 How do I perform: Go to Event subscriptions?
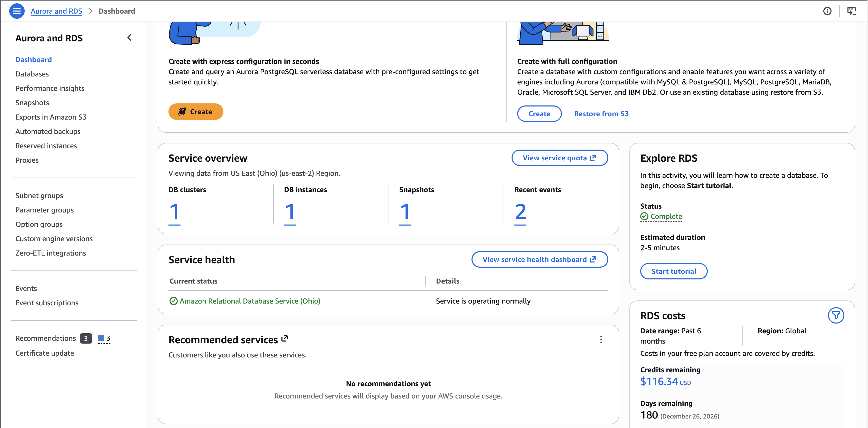click(x=47, y=303)
